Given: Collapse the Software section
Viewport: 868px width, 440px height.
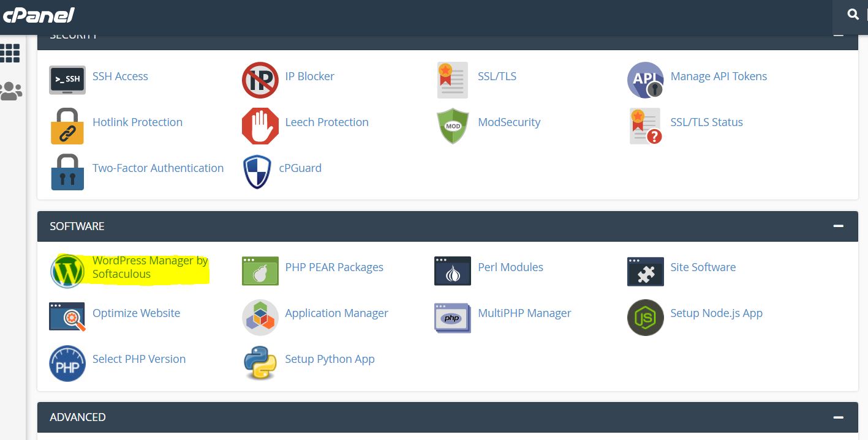Looking at the screenshot, I should (x=839, y=226).
